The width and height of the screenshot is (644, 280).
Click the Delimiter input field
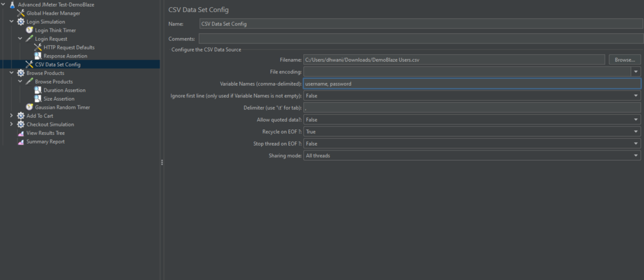point(472,107)
